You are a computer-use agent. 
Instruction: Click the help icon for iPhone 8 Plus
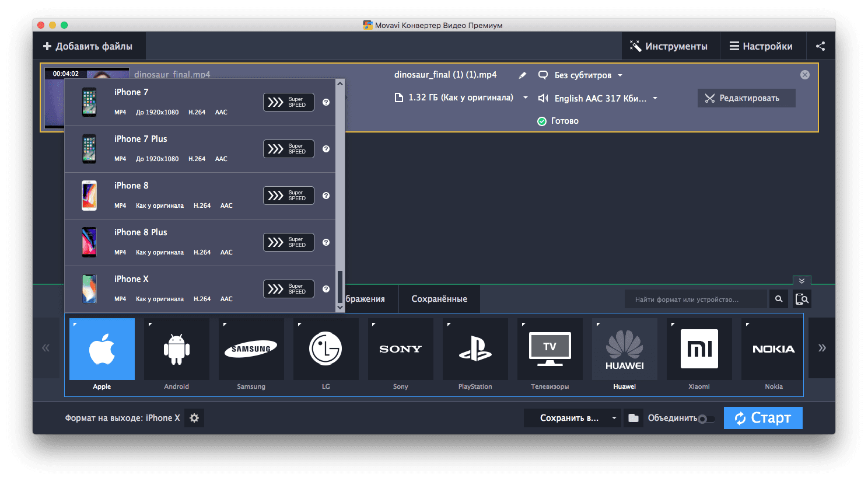326,242
